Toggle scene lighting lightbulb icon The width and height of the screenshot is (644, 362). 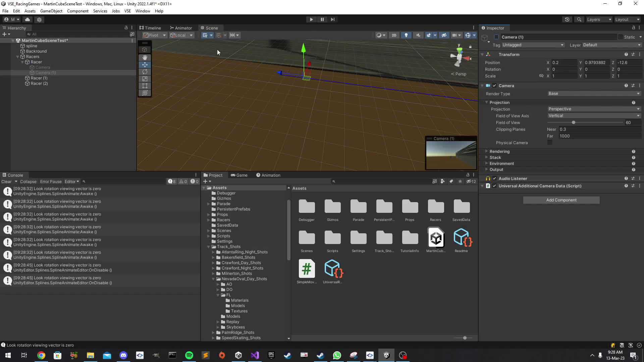point(406,35)
